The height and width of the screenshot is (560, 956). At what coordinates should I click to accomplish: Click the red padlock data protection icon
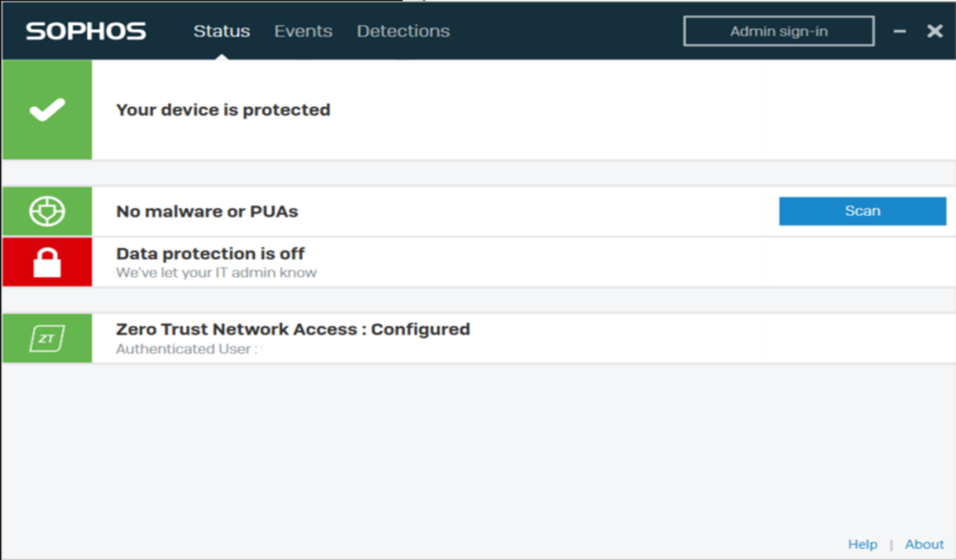pyautogui.click(x=47, y=262)
